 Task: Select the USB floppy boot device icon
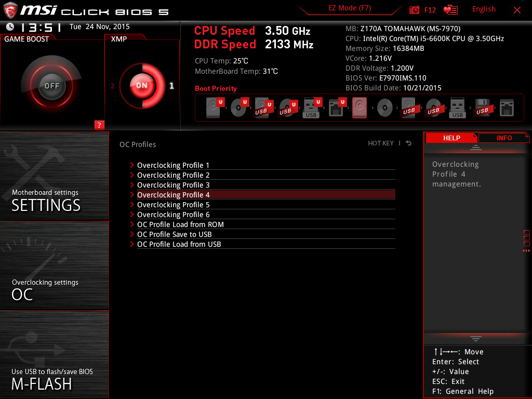pos(482,108)
